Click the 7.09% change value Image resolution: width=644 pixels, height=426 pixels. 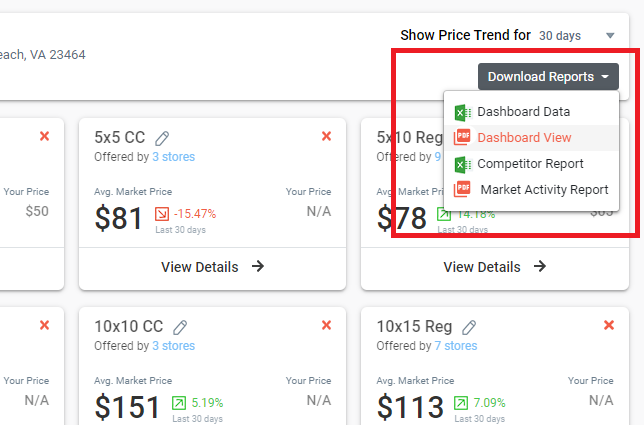pos(490,403)
